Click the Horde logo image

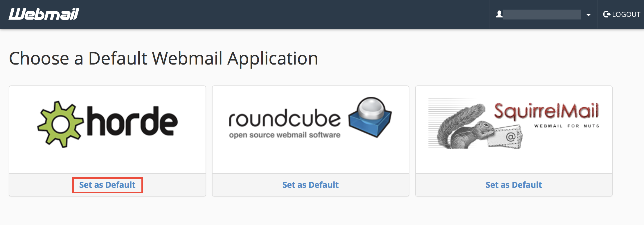click(107, 124)
